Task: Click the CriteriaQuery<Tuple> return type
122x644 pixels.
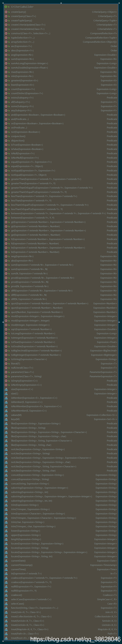Action: coord(105,20)
